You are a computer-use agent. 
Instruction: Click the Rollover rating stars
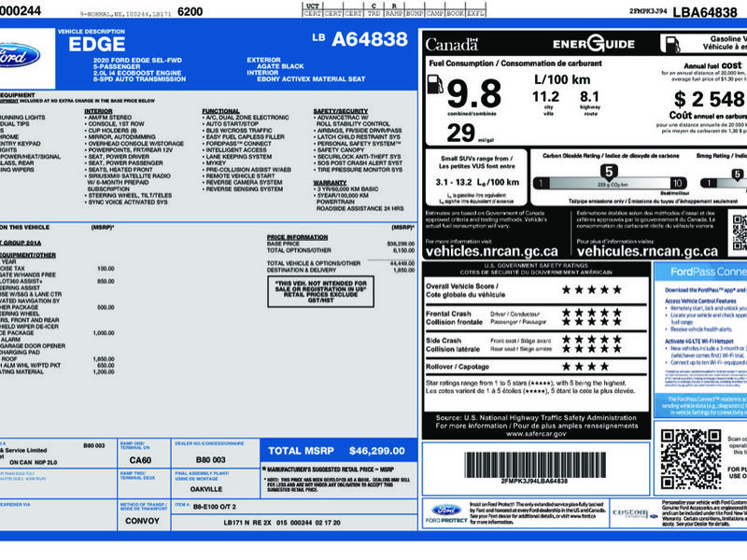585,366
